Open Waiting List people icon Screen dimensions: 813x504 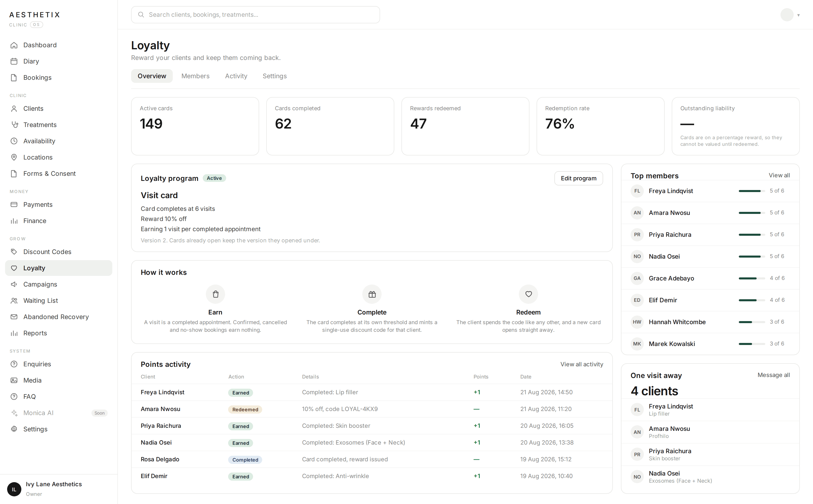[14, 301]
